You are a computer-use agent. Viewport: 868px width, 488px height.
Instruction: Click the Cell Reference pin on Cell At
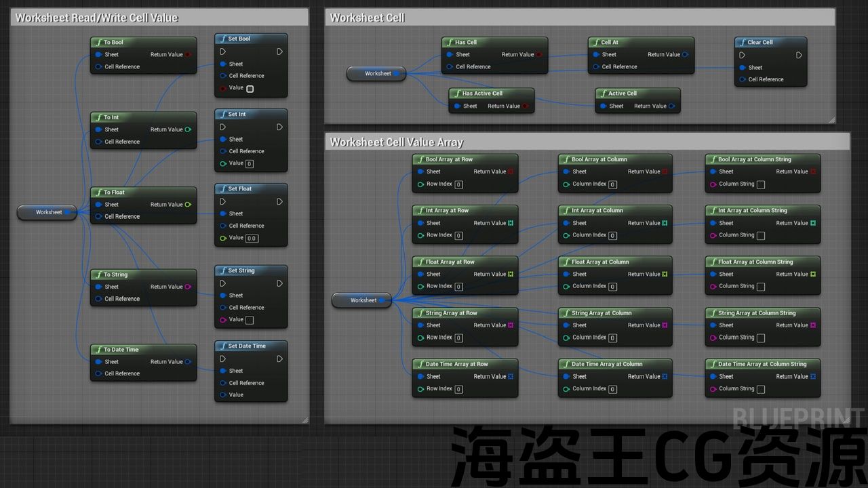coord(595,67)
